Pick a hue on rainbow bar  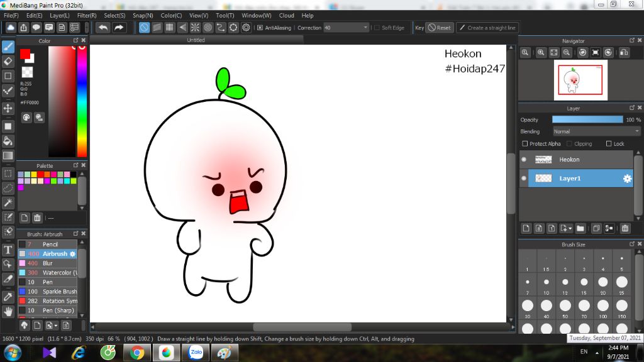pyautogui.click(x=82, y=101)
